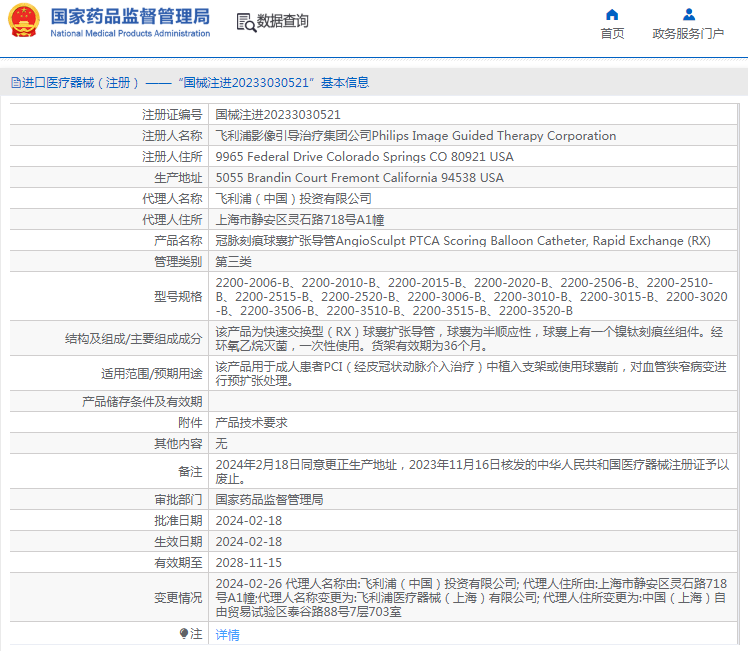The image size is (748, 651).
Task: Select the structure description about 球囊扩张导管
Action: pos(469,339)
